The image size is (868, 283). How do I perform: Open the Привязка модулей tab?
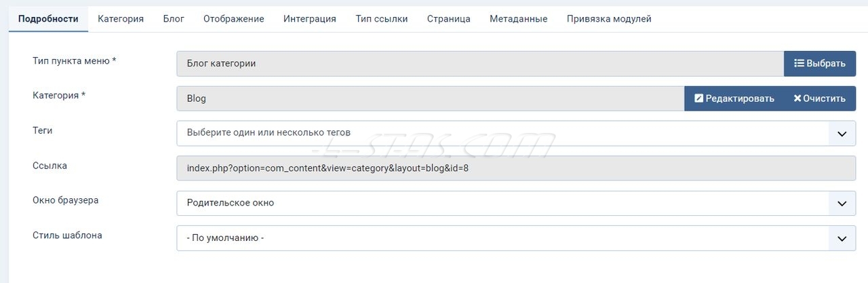609,19
